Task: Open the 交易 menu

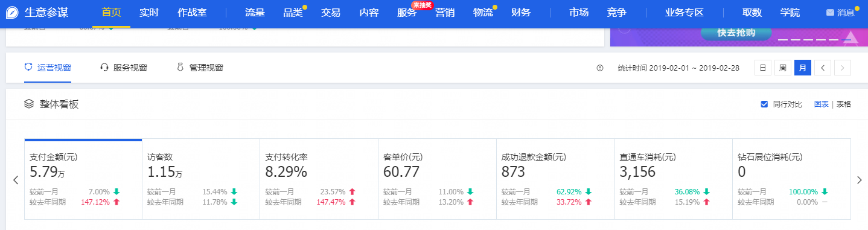Action: [x=330, y=13]
